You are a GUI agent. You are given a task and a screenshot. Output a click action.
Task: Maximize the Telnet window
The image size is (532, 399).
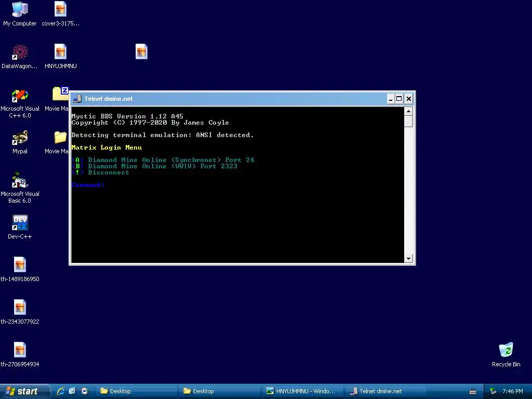tap(399, 99)
